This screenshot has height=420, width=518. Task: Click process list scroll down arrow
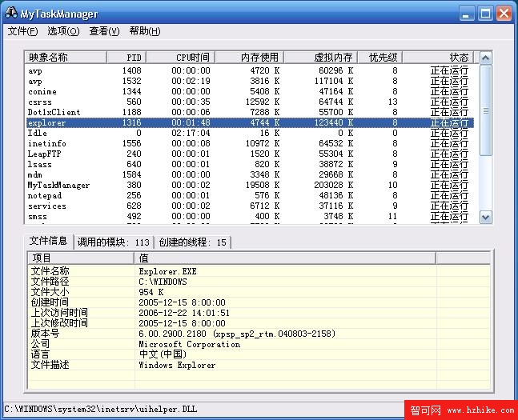[485, 217]
